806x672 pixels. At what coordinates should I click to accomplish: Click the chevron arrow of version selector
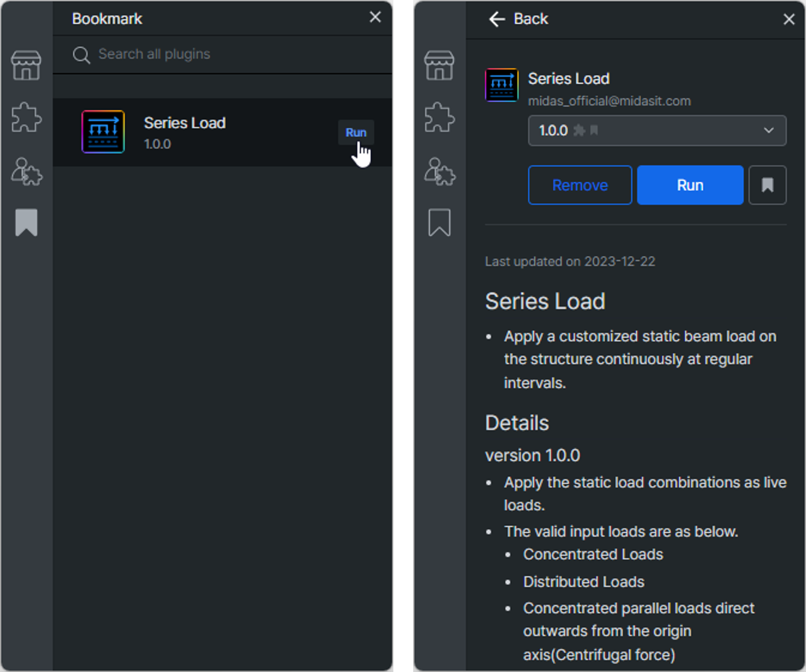769,131
